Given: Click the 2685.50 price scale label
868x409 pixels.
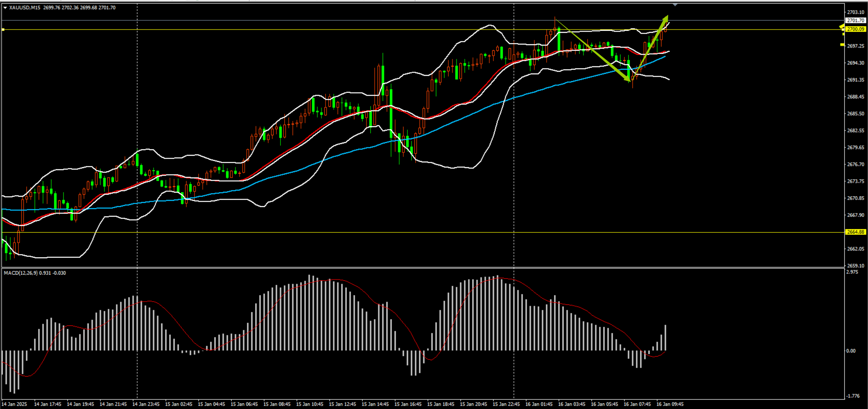Looking at the screenshot, I should (x=856, y=114).
